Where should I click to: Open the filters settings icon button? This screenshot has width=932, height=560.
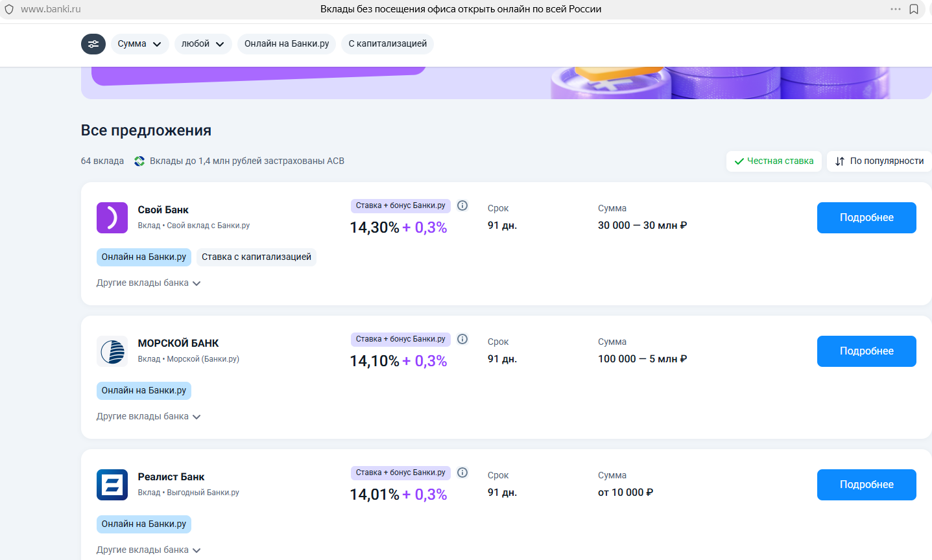coord(93,44)
